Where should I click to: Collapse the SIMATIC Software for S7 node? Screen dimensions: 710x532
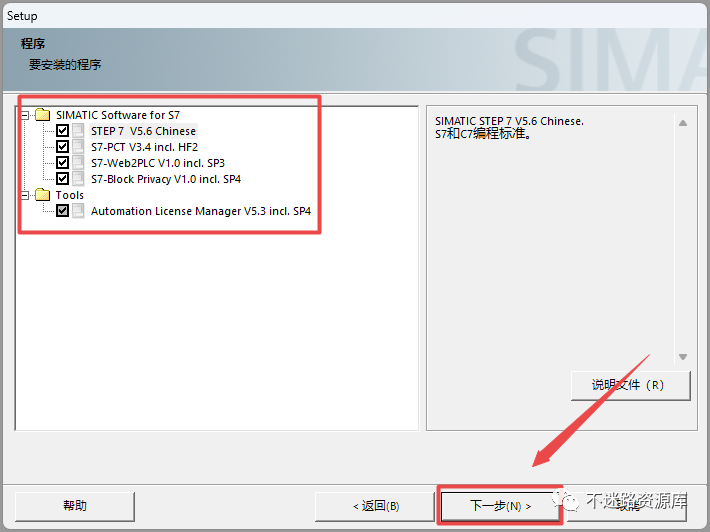(25, 115)
